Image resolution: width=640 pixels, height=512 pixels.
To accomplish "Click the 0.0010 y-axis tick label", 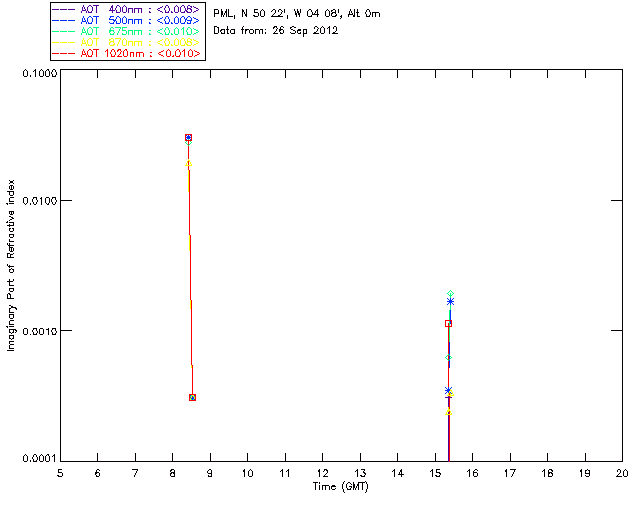I will coord(40,331).
